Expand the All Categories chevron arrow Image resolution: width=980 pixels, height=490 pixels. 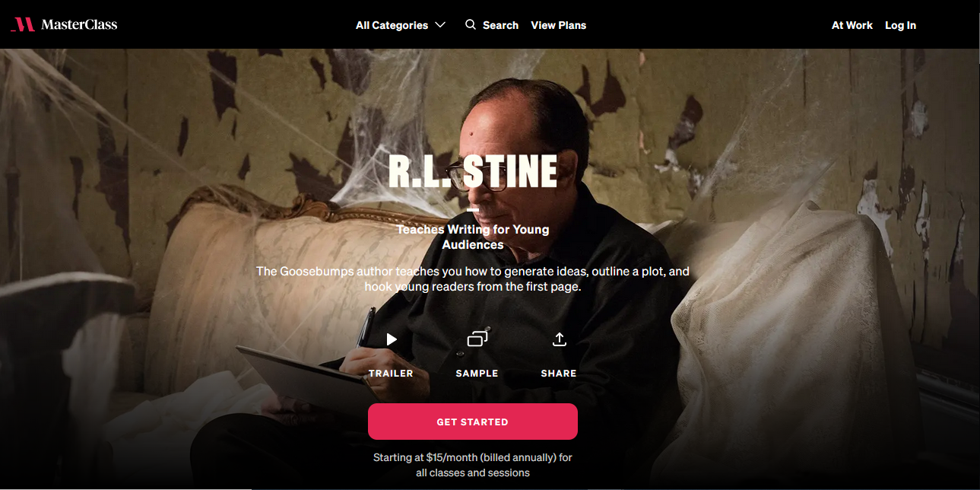point(440,25)
